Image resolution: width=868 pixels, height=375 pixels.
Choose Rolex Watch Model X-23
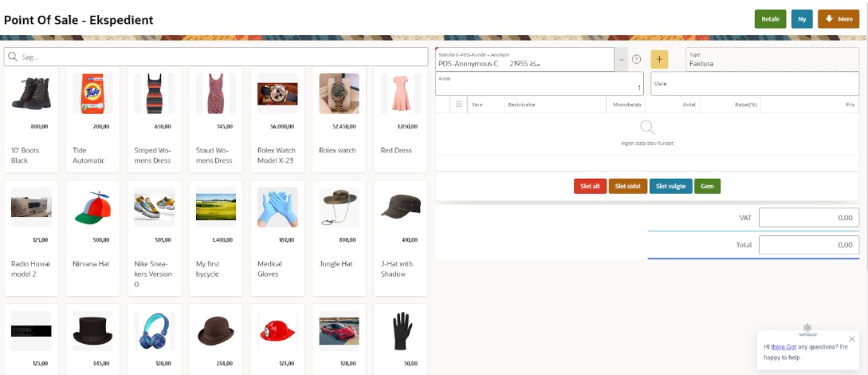point(277,120)
